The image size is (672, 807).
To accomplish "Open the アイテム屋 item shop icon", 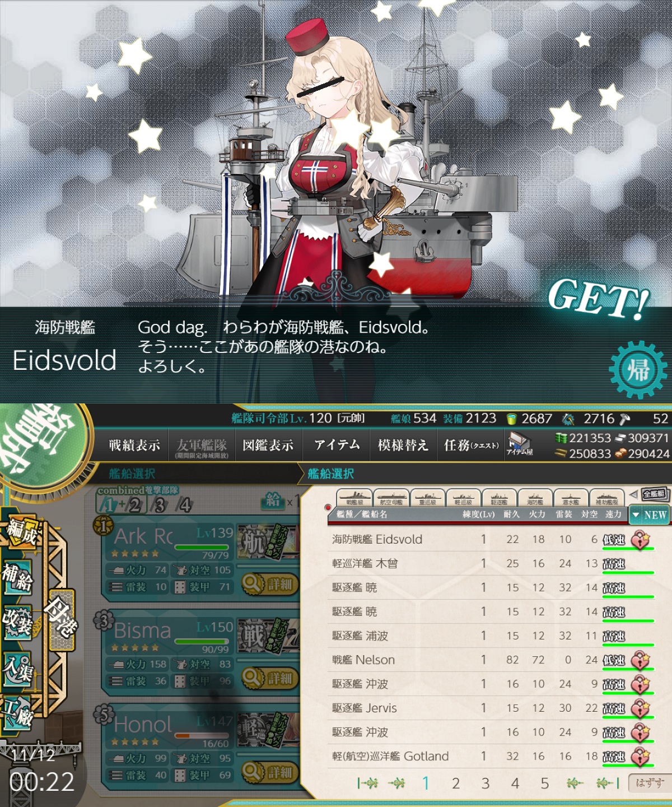I will [x=520, y=443].
